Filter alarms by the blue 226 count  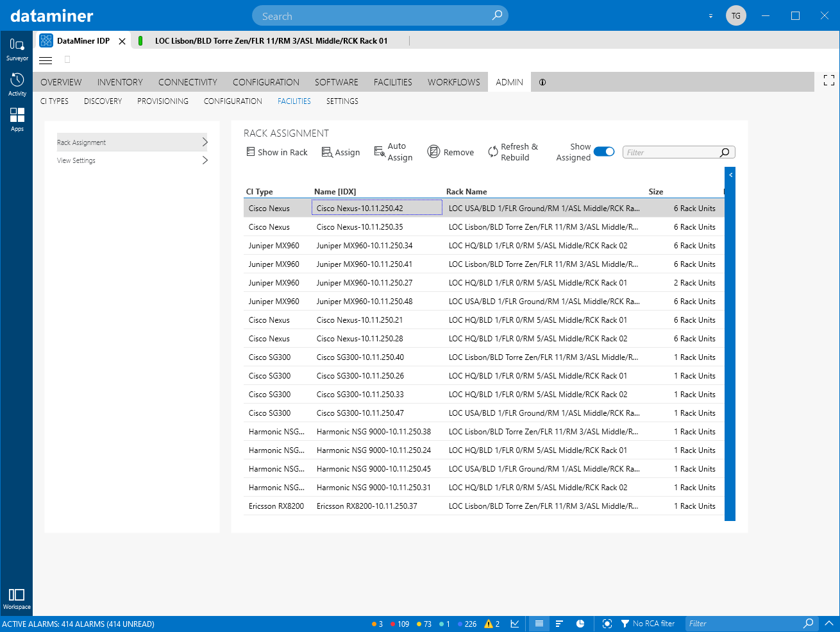[x=467, y=624]
